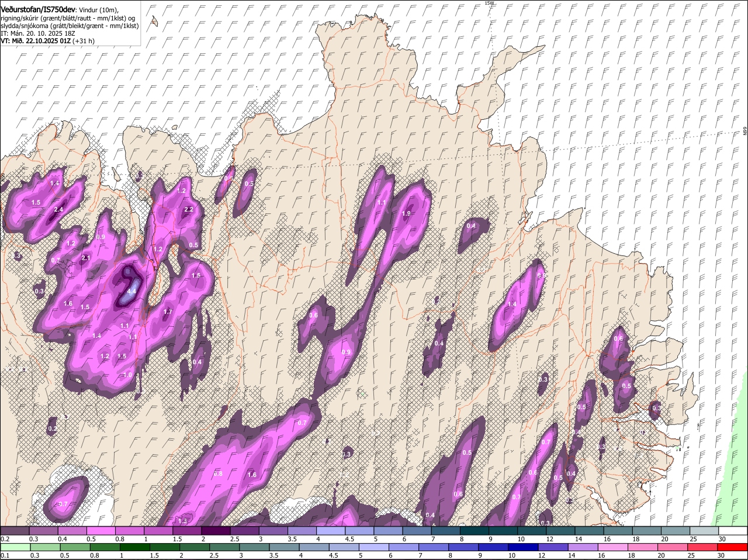Click the light pink 16 swatch in rain legend
Image resolution: width=748 pixels, height=560 pixels.
click(x=614, y=548)
